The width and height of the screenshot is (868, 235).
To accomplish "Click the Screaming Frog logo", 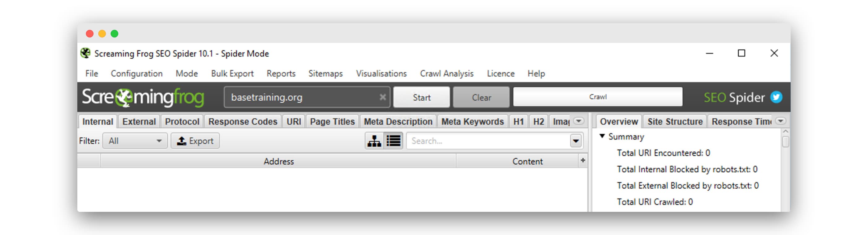I will (143, 98).
